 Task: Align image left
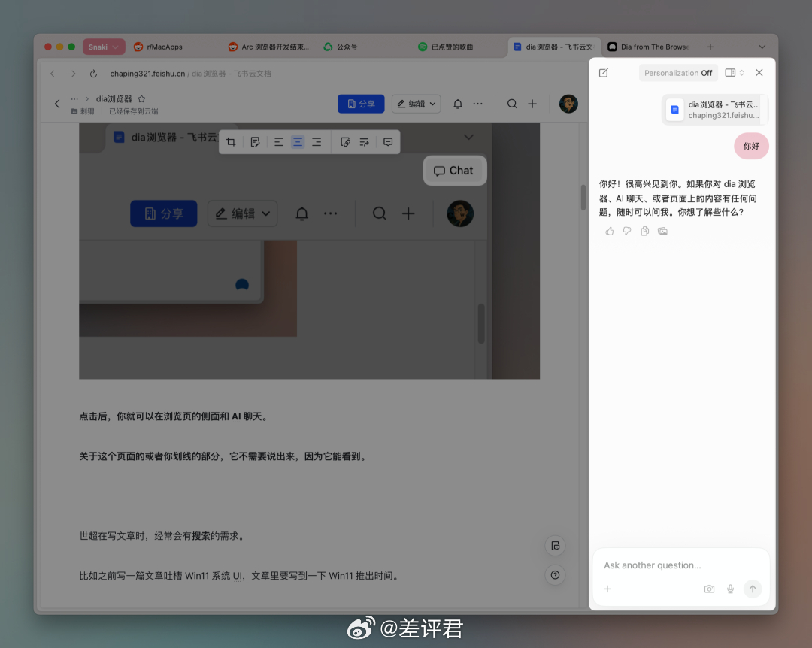[x=279, y=142]
